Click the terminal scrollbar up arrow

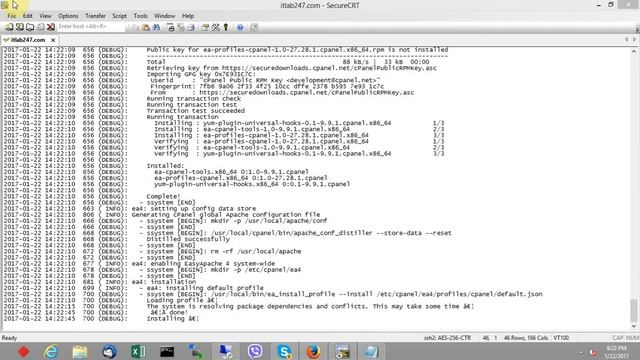(633, 51)
